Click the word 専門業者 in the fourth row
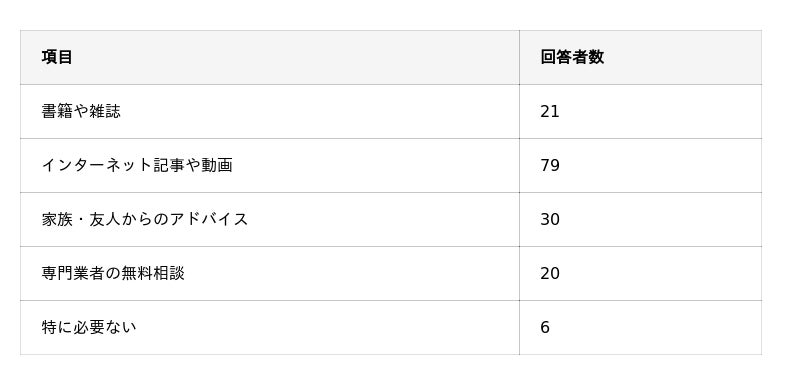Viewport: 800px width, 385px height. click(x=73, y=273)
